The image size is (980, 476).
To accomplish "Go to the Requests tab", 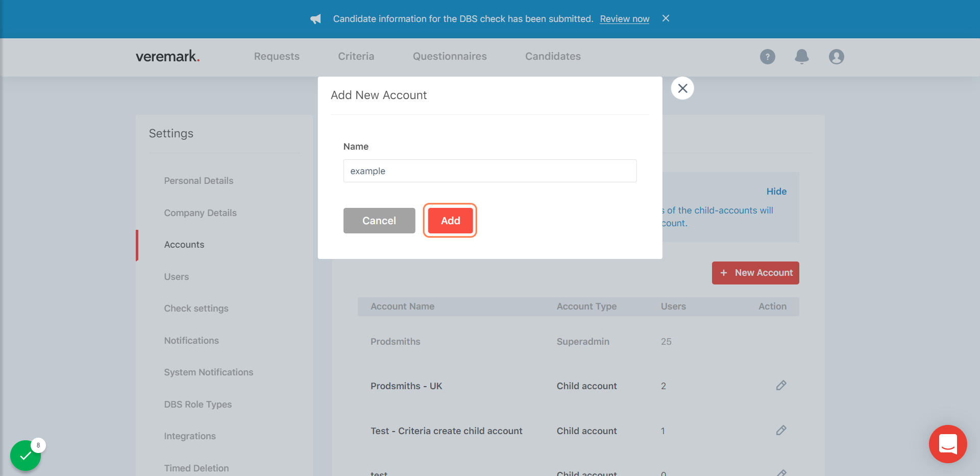I will (277, 56).
